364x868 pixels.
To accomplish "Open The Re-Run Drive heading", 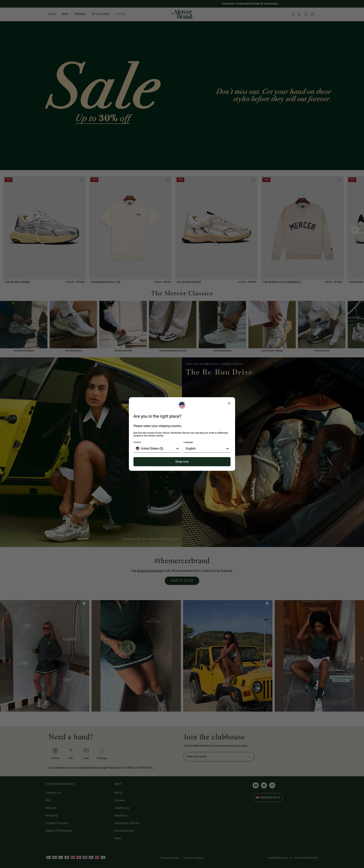I will coord(219,372).
